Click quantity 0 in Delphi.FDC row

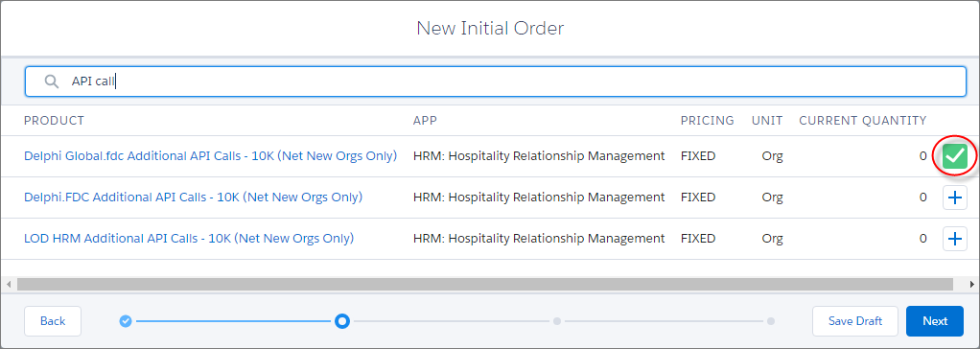tap(923, 197)
